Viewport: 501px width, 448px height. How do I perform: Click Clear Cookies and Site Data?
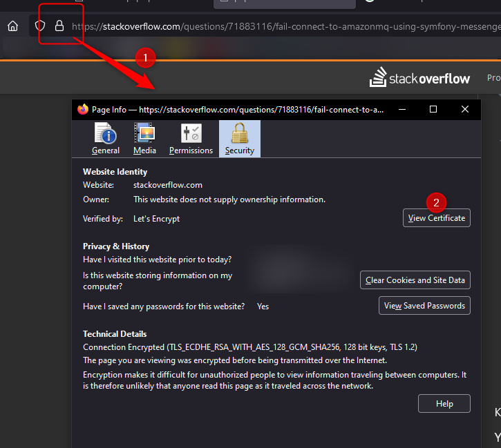pos(415,280)
